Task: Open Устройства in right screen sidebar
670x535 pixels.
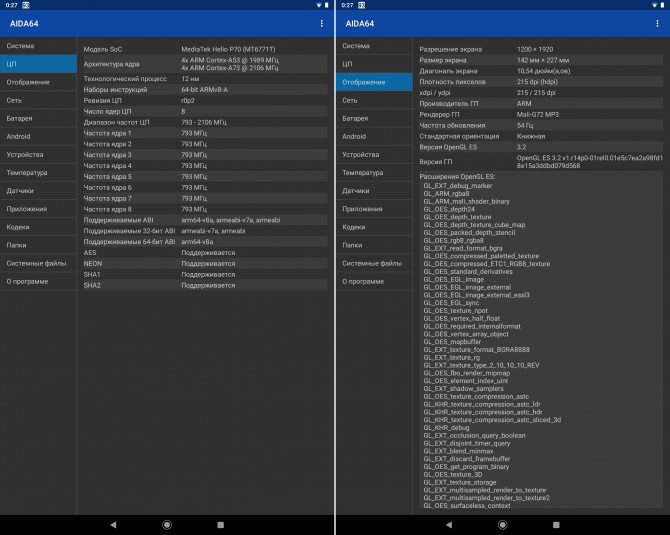Action: [x=374, y=155]
